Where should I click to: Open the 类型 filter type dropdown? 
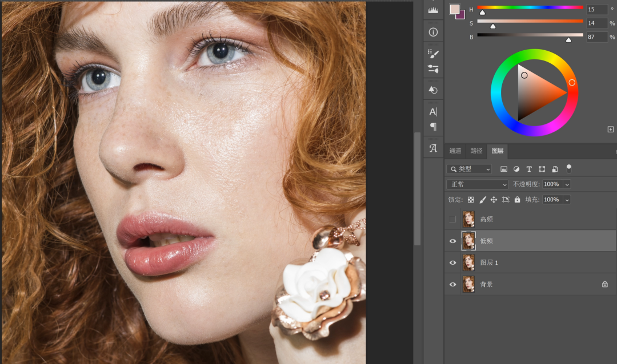pos(469,169)
